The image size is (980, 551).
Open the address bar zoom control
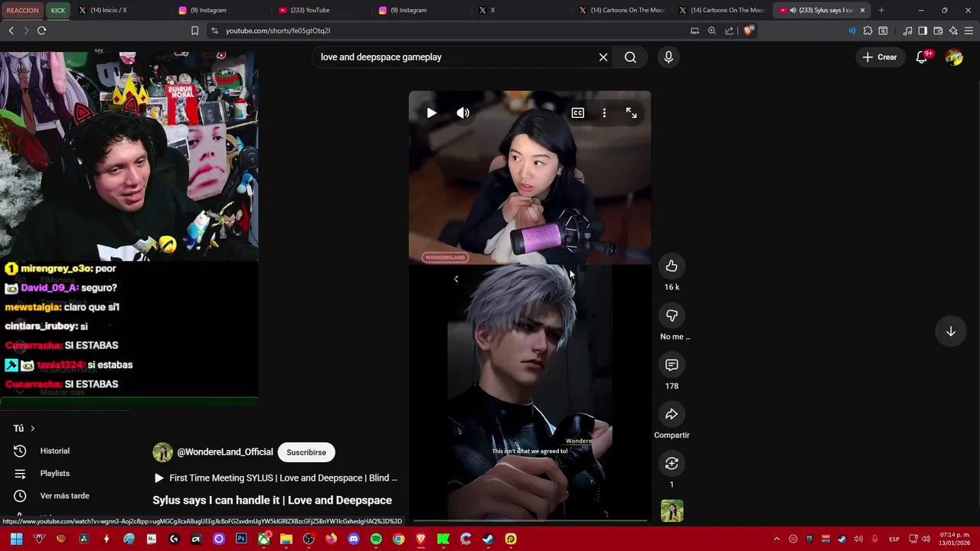(x=711, y=31)
